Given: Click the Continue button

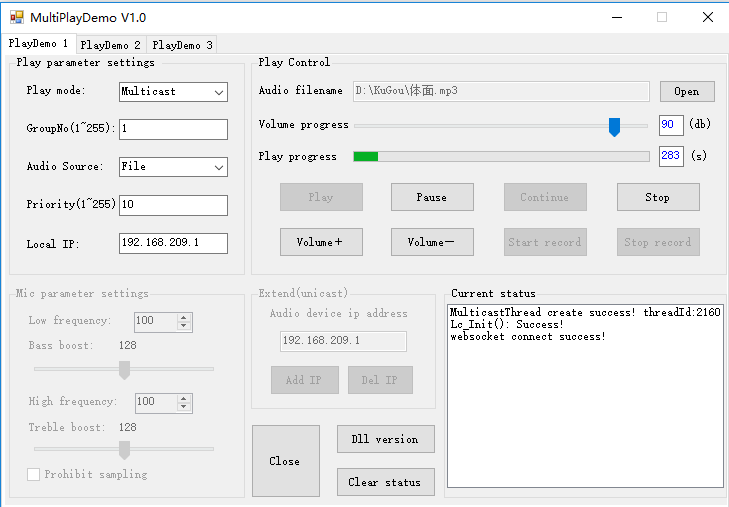Looking at the screenshot, I should click(545, 197).
